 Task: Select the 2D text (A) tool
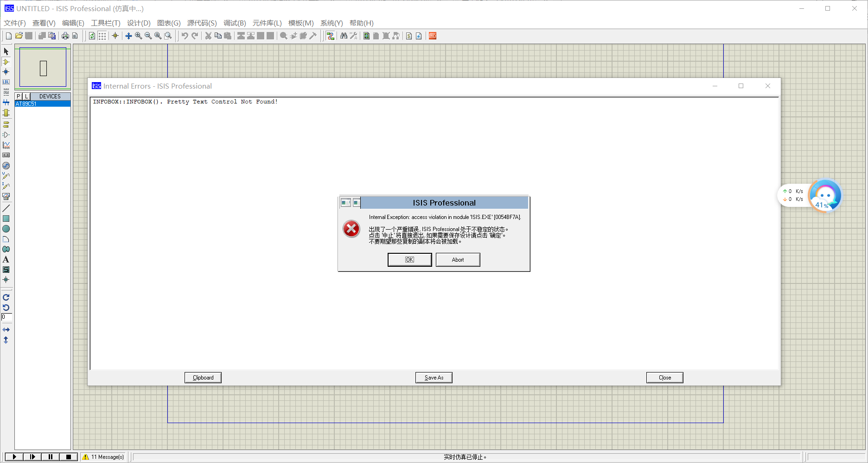click(6, 259)
